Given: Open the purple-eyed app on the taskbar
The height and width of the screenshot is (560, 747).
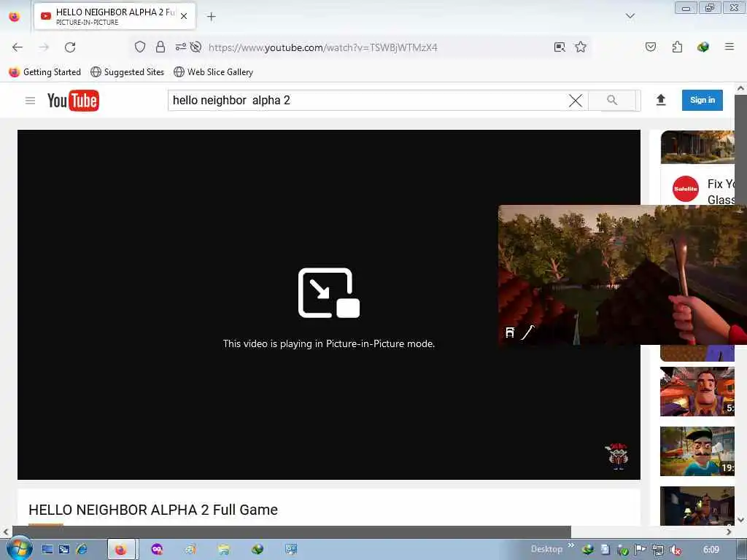Looking at the screenshot, I should pos(157,550).
